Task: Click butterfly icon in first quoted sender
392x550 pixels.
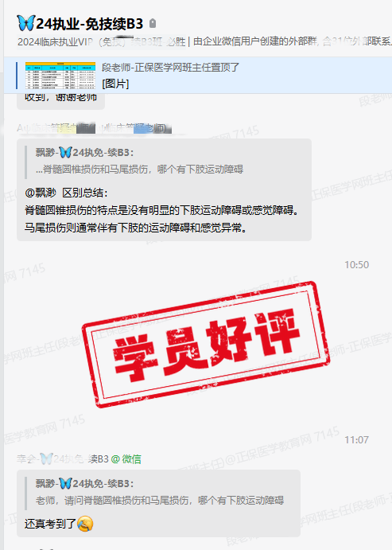Action: point(65,153)
